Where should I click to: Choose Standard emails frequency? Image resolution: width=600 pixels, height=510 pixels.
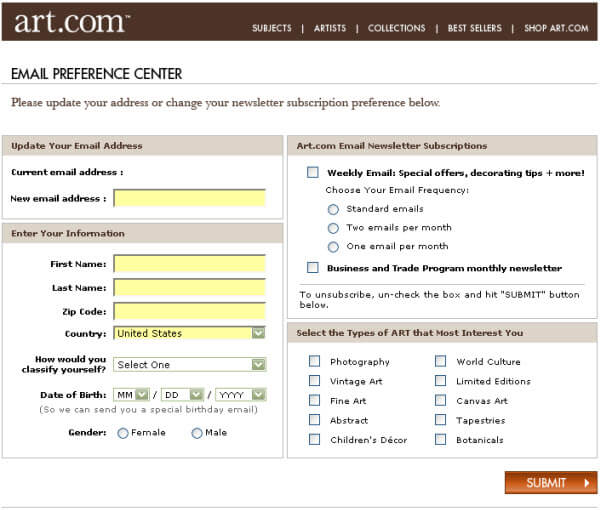click(333, 209)
